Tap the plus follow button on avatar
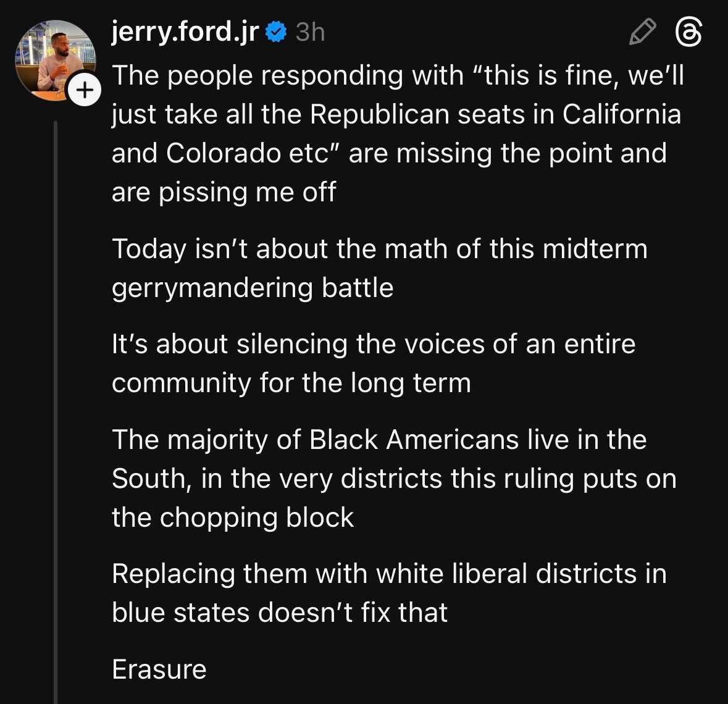This screenshot has width=728, height=704. pos(85,91)
